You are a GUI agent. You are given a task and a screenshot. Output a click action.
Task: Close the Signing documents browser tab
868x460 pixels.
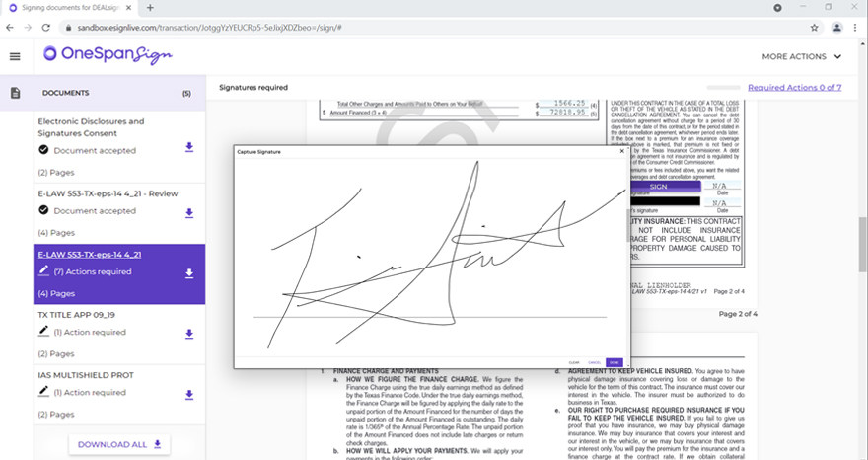[x=129, y=8]
